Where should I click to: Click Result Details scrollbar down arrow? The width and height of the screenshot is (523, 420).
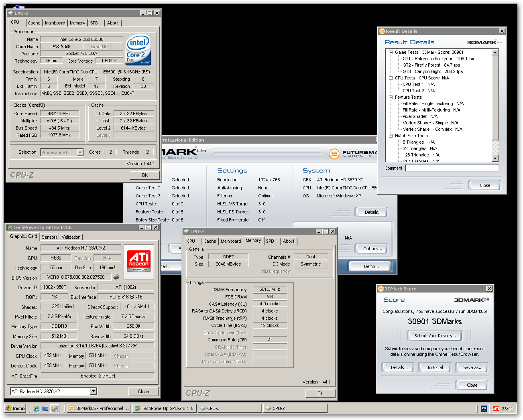click(495, 158)
